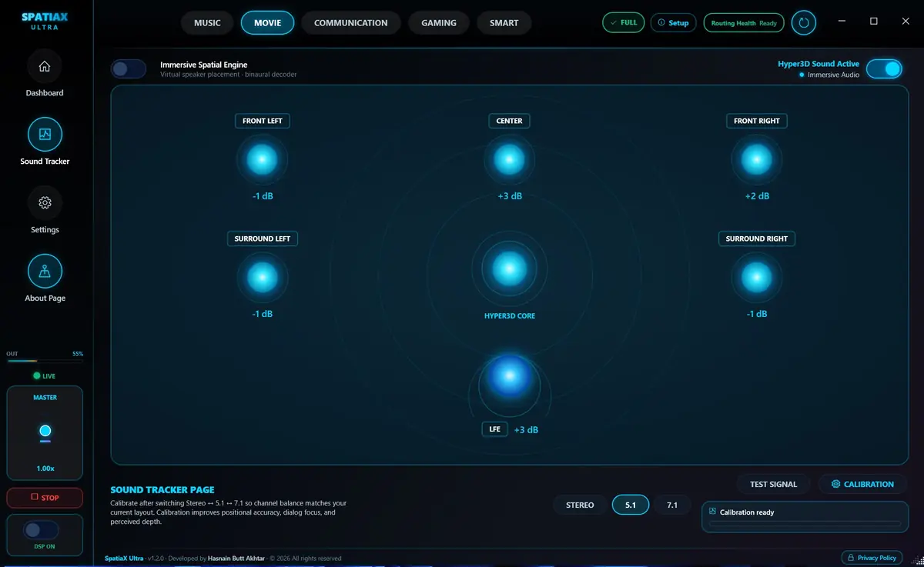Click the gear icon on Calibration button

(835, 484)
